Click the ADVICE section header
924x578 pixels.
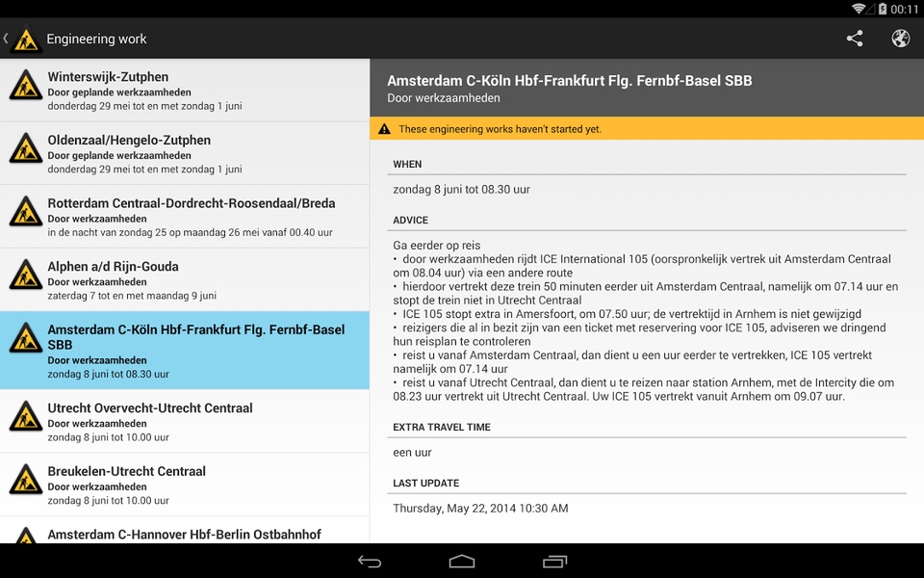point(411,220)
